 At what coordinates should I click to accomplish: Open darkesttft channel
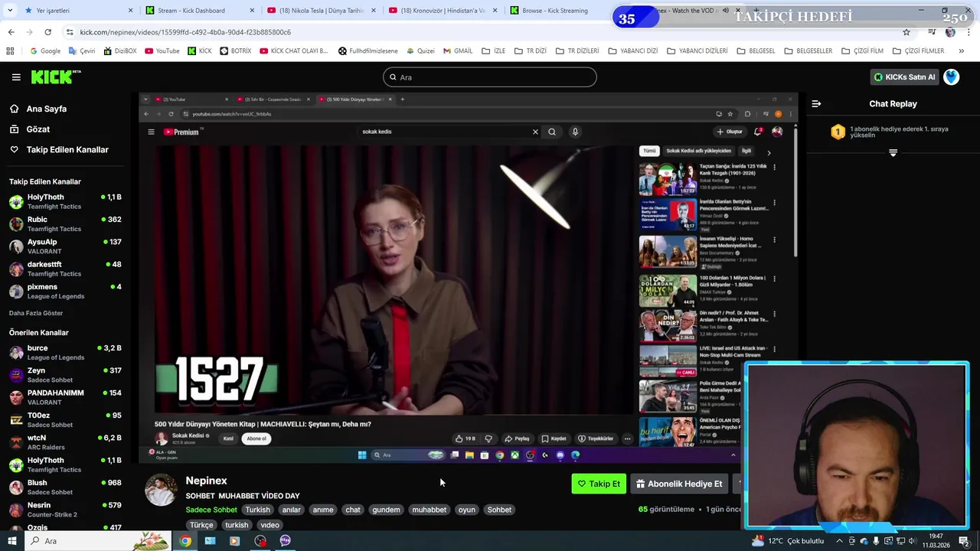point(65,269)
